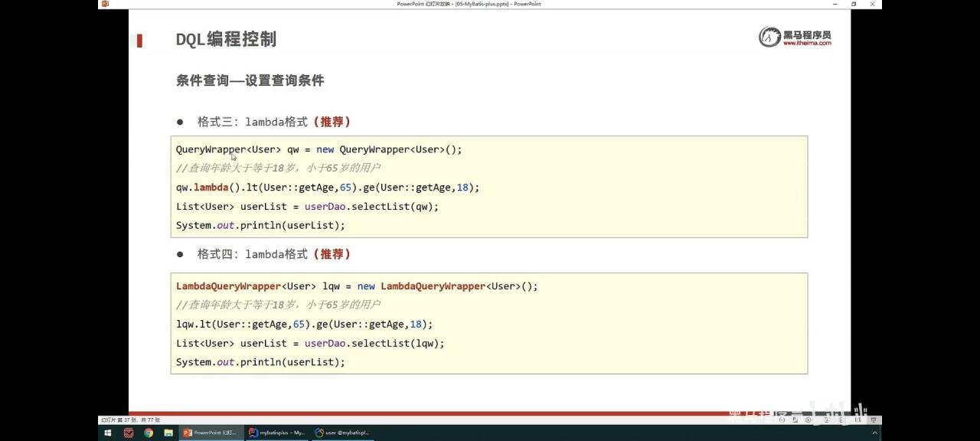
Task: Click the Windows Start button
Action: pyautogui.click(x=107, y=433)
